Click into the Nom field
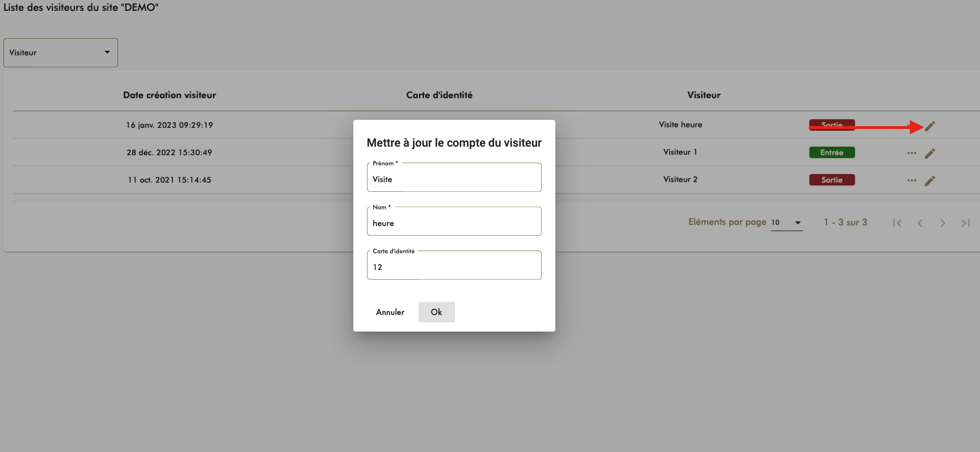The image size is (980, 452). [x=454, y=223]
